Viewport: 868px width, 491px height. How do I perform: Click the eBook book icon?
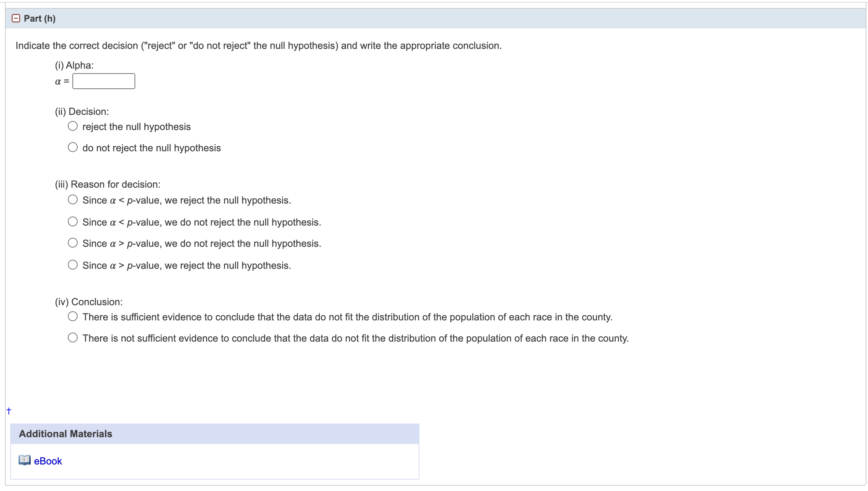coord(24,461)
